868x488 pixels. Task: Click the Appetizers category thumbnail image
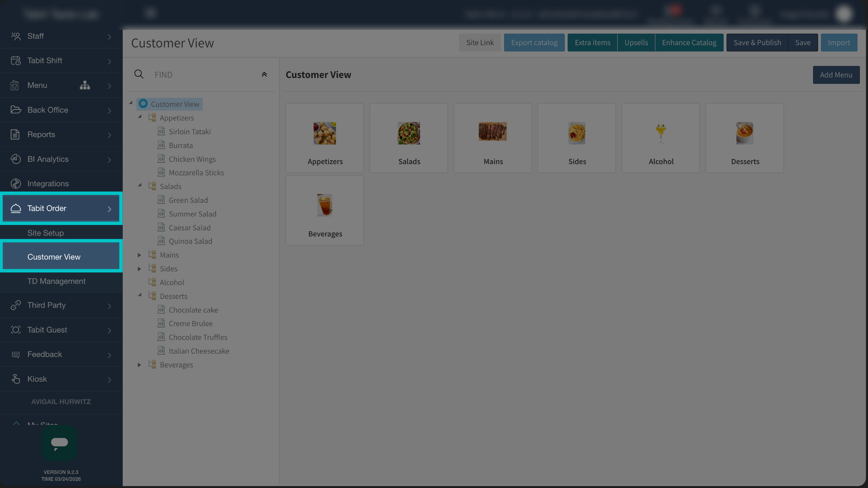click(x=324, y=133)
